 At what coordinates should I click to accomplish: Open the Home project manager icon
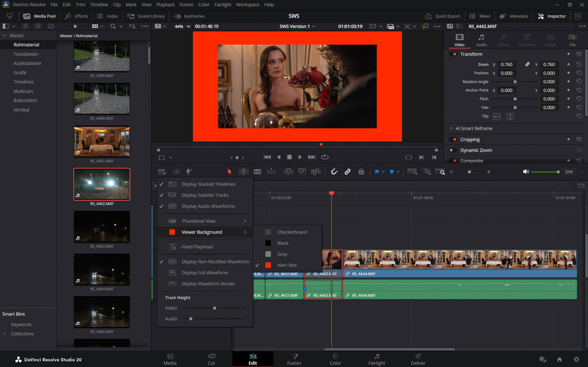(x=560, y=360)
